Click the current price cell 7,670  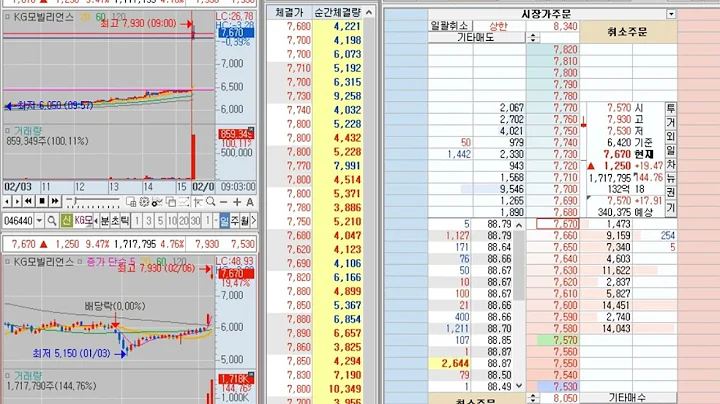(x=557, y=224)
